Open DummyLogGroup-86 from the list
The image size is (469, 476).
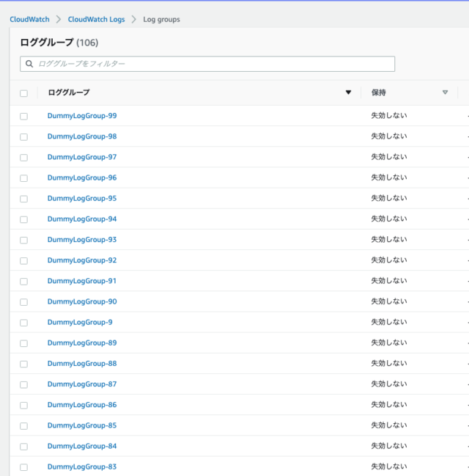tap(82, 405)
